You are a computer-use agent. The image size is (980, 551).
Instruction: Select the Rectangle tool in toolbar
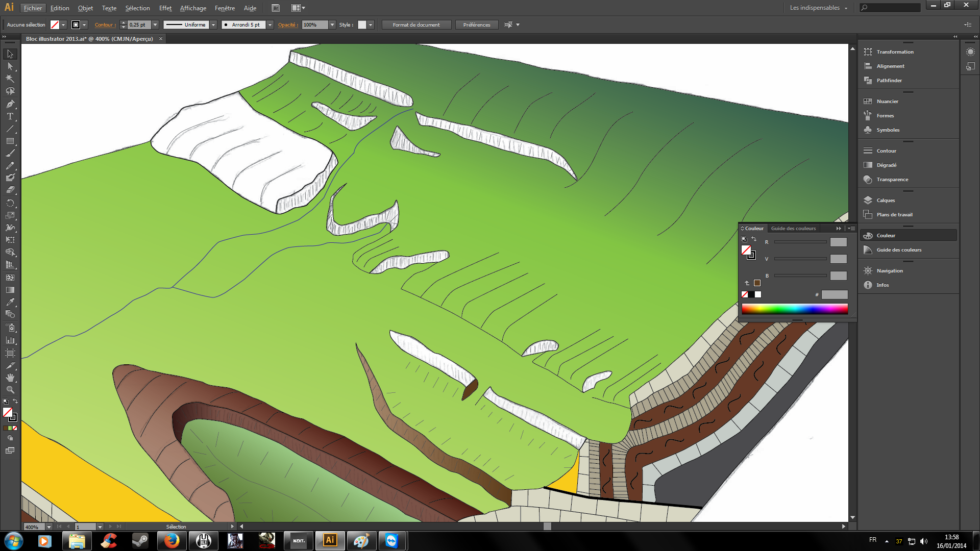tap(10, 142)
